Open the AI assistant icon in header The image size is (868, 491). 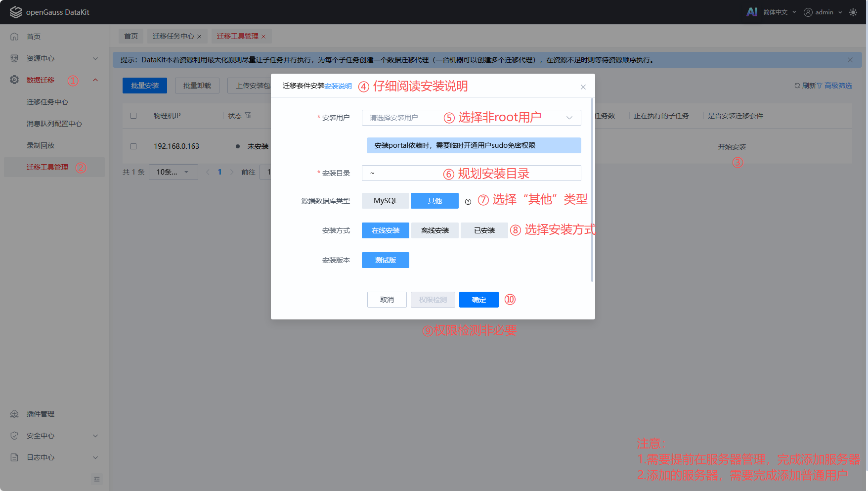pos(752,12)
